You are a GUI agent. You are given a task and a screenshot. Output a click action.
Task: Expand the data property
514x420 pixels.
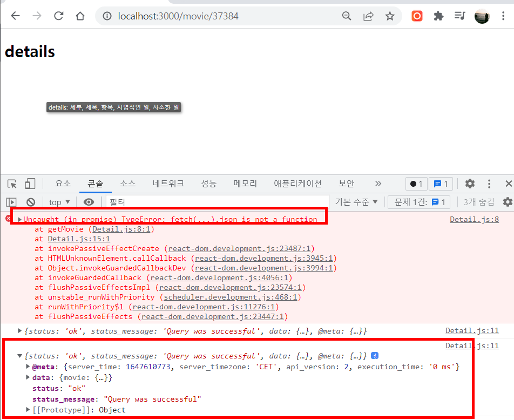click(28, 377)
